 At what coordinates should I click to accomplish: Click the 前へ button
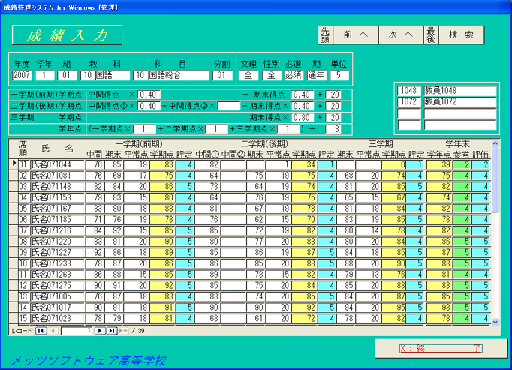[x=355, y=35]
